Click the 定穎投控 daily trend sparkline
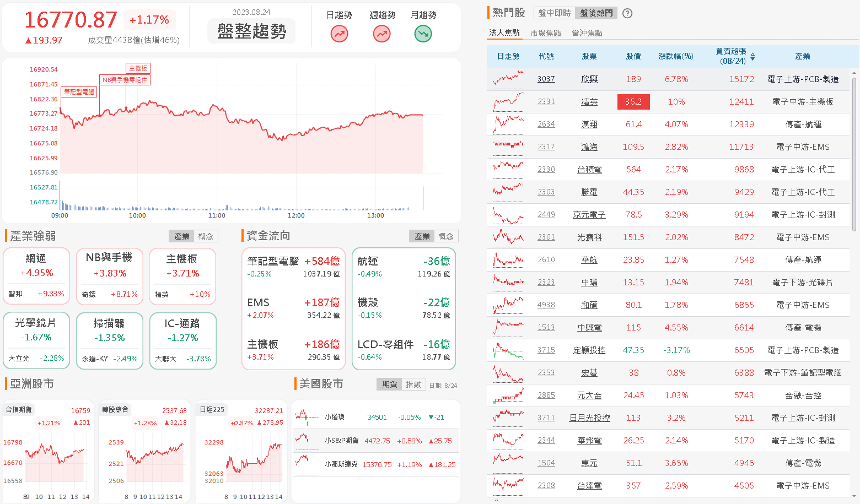 click(x=508, y=350)
